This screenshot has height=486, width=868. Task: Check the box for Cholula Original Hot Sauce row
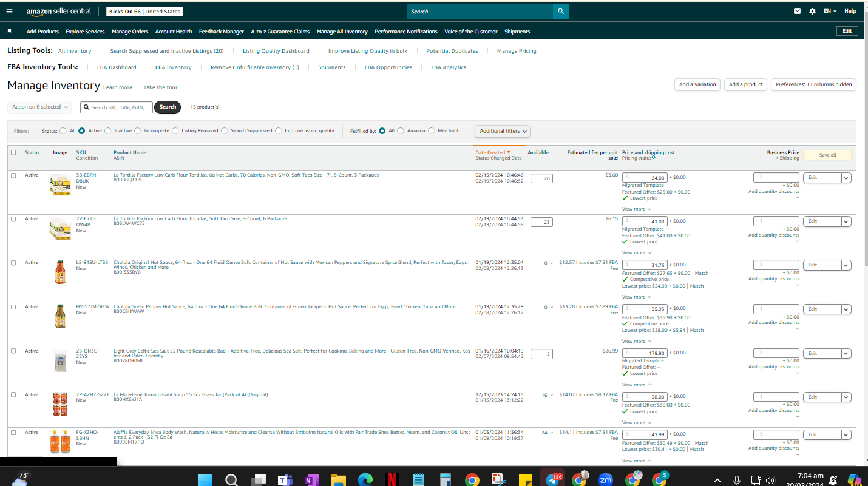pyautogui.click(x=13, y=263)
